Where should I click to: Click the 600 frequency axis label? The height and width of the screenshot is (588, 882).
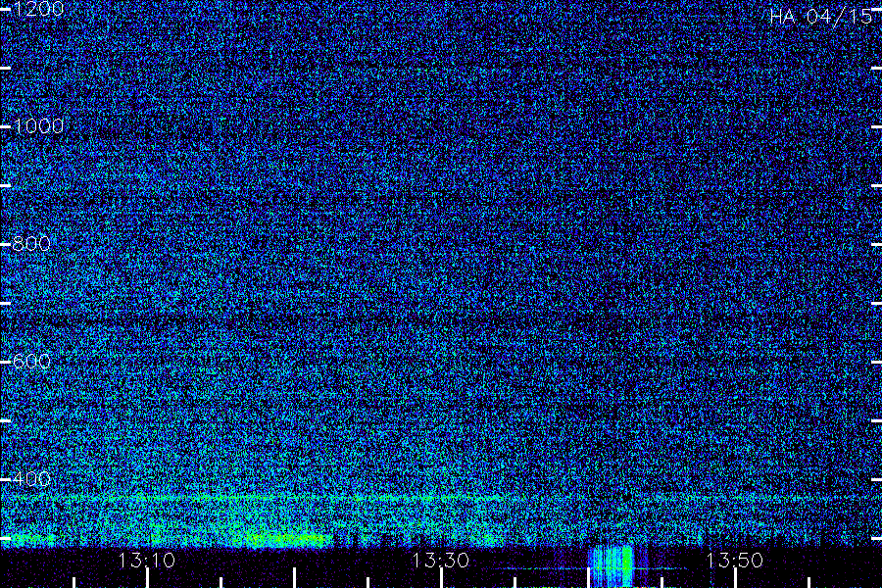[31, 362]
